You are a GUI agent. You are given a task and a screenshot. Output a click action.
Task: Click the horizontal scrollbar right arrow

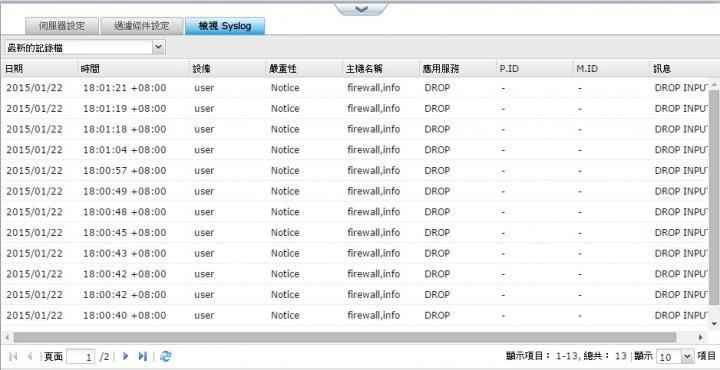click(x=701, y=337)
